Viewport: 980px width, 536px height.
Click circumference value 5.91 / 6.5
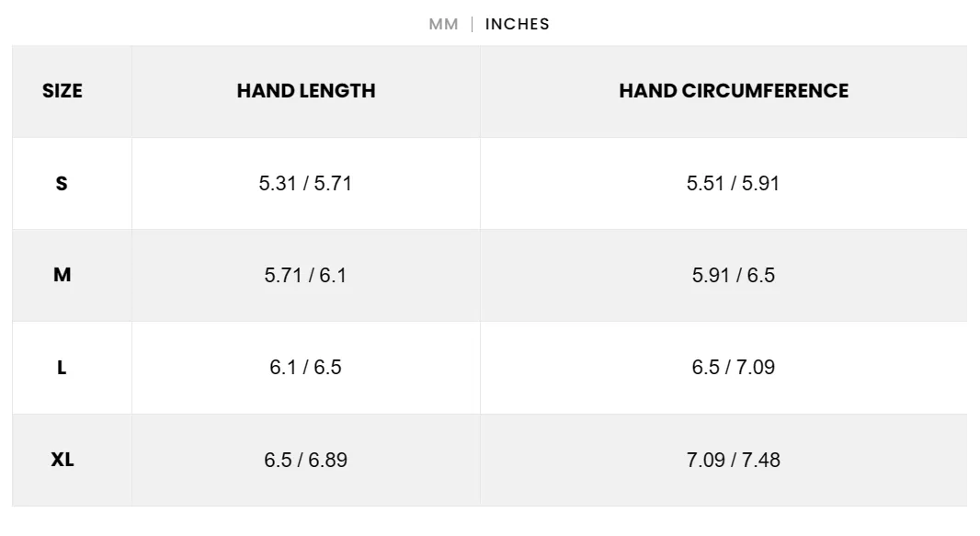coord(733,275)
